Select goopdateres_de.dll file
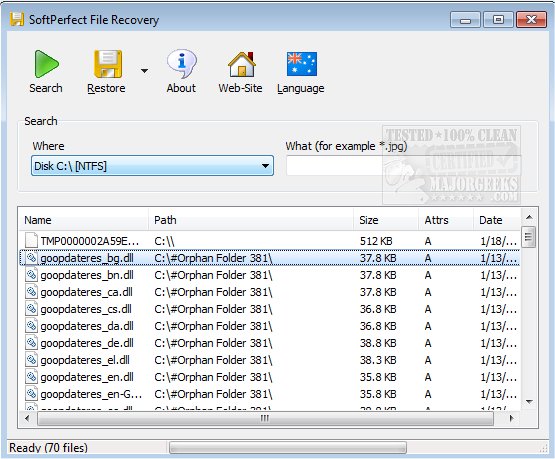Image resolution: width=555 pixels, height=459 pixels. click(270, 343)
